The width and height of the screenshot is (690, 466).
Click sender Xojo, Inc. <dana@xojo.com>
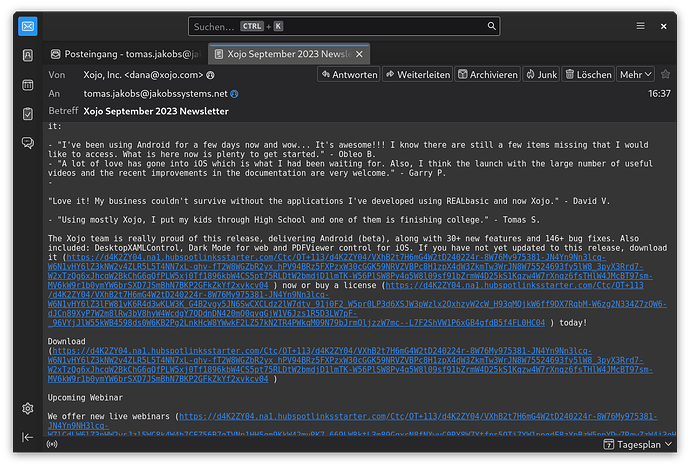[143, 75]
